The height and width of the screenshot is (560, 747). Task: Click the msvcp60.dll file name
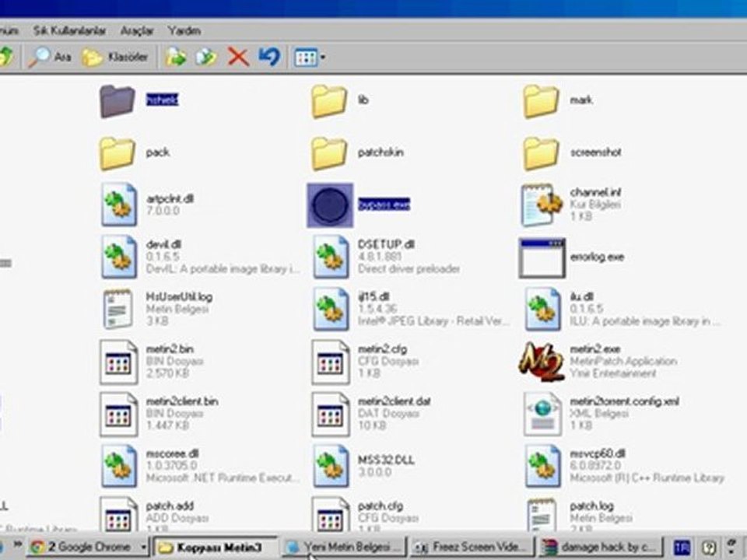(598, 453)
